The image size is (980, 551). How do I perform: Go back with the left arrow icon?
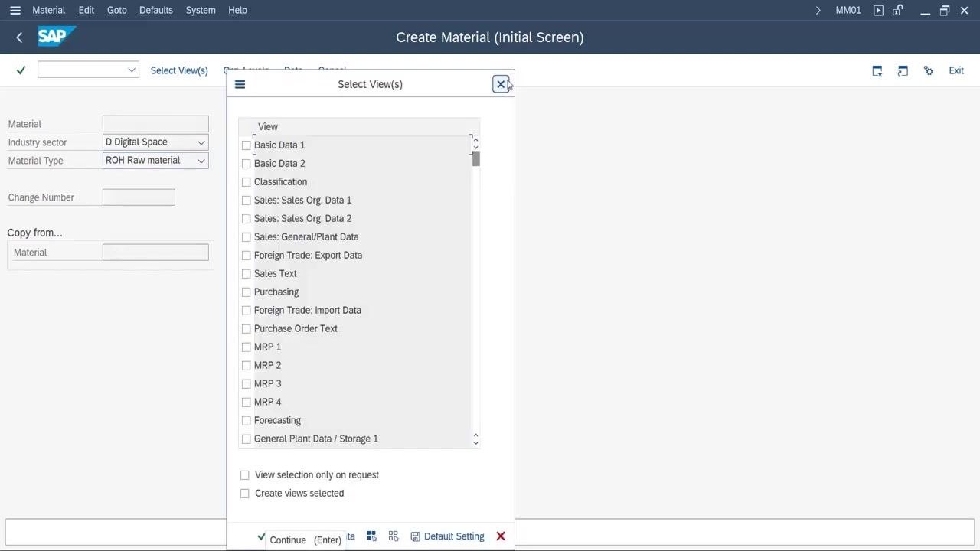[x=19, y=37]
